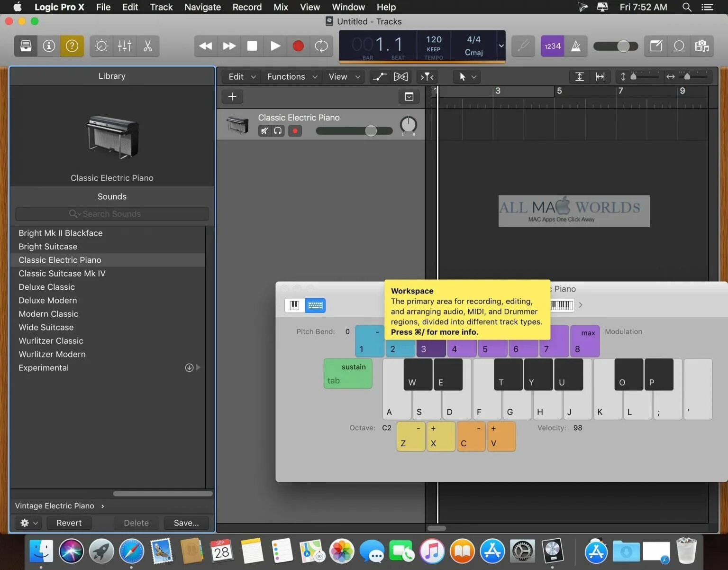Open the Functions dropdown menu
Screen dimensions: 728x570
pyautogui.click(x=291, y=77)
